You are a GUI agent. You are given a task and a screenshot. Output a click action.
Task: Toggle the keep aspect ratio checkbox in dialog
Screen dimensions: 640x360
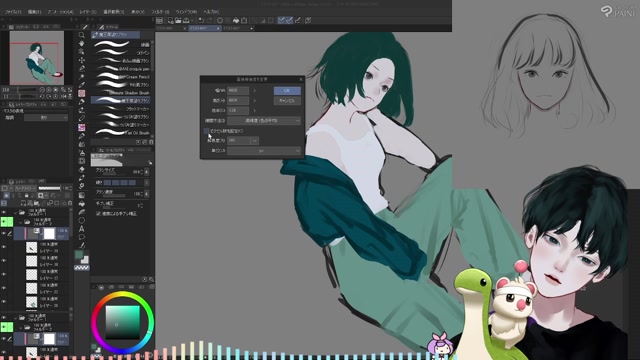pos(206,131)
